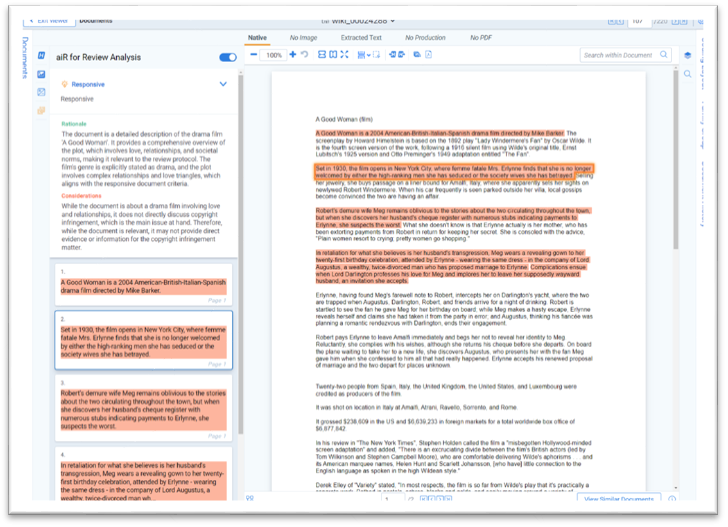Click the 100% zoom level field
The width and height of the screenshot is (728, 527).
point(274,55)
